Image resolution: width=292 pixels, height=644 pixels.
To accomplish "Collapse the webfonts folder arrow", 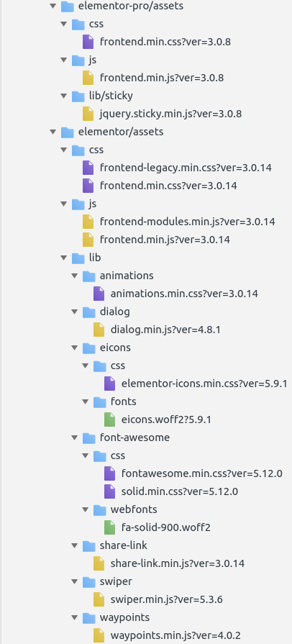I will 86,509.
